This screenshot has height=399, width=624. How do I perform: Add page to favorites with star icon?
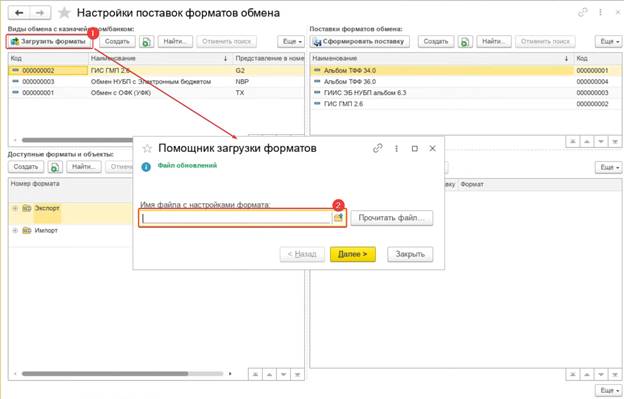(x=64, y=13)
